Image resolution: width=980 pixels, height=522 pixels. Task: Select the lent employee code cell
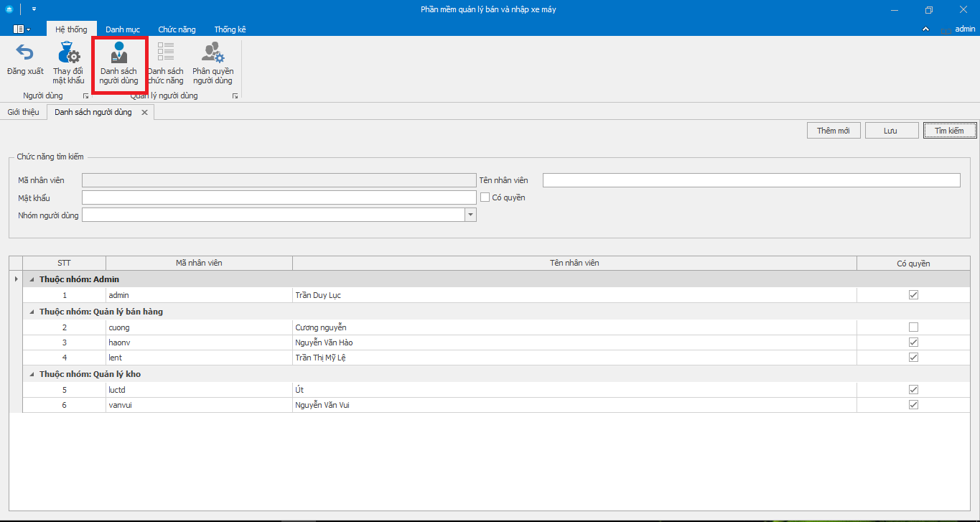coord(199,358)
